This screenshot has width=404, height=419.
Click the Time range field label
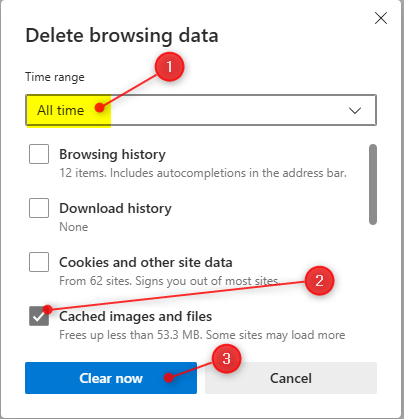tap(55, 77)
